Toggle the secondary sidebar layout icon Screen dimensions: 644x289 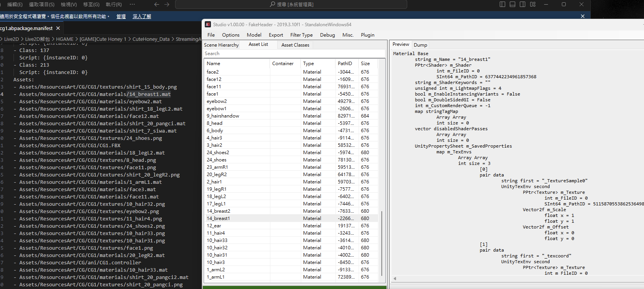click(x=523, y=4)
